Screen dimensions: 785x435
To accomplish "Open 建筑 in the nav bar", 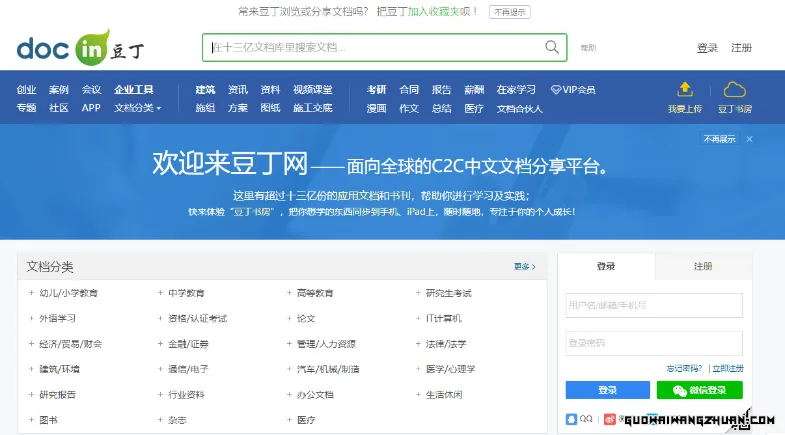I will 205,90.
